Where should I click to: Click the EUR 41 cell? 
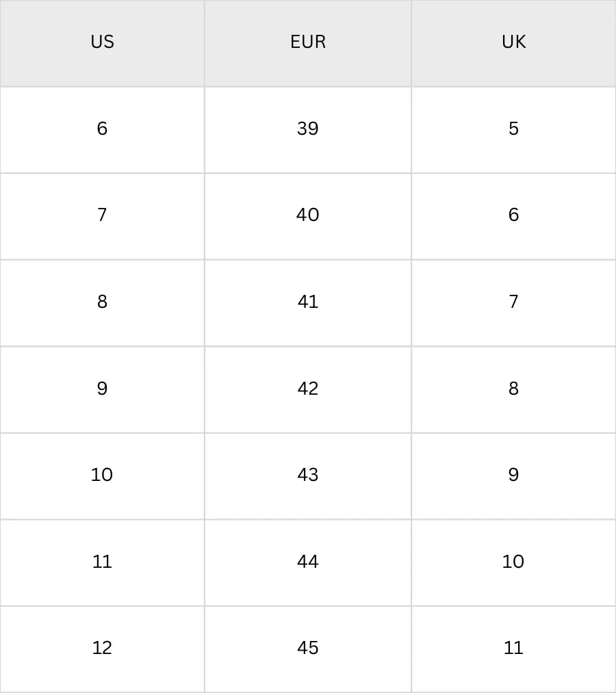pos(308,302)
